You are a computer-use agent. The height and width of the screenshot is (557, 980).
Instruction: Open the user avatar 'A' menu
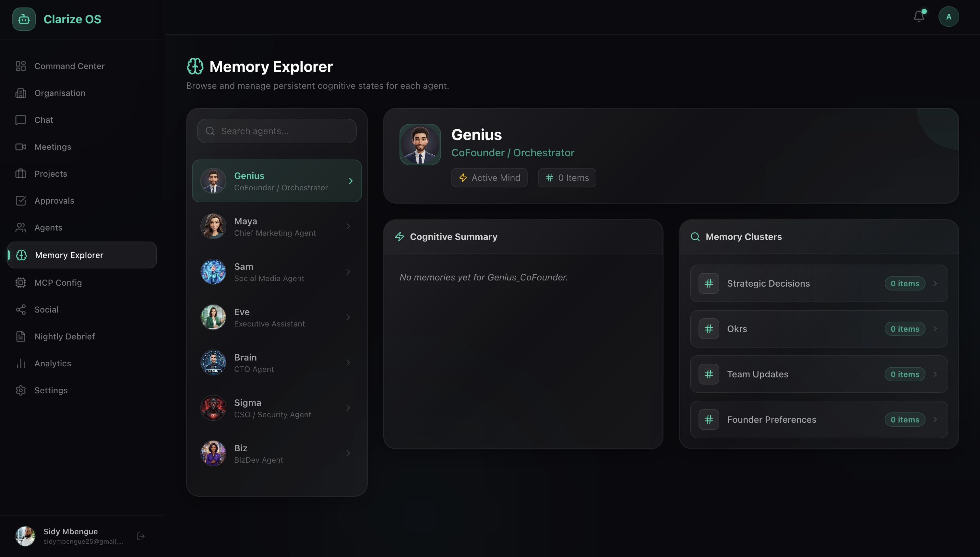(948, 17)
